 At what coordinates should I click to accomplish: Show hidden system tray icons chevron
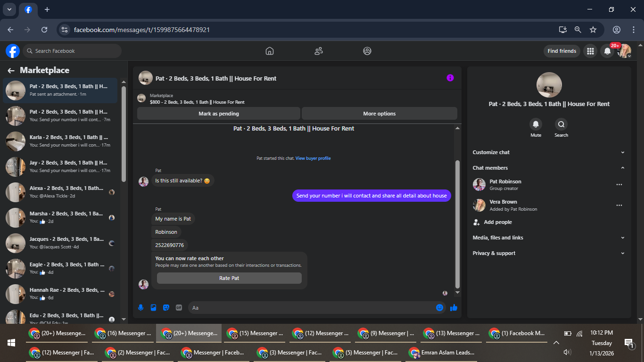coord(556,343)
